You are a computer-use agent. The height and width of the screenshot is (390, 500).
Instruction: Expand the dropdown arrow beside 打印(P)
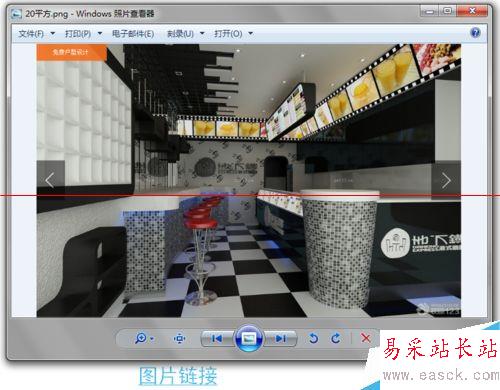(x=100, y=34)
